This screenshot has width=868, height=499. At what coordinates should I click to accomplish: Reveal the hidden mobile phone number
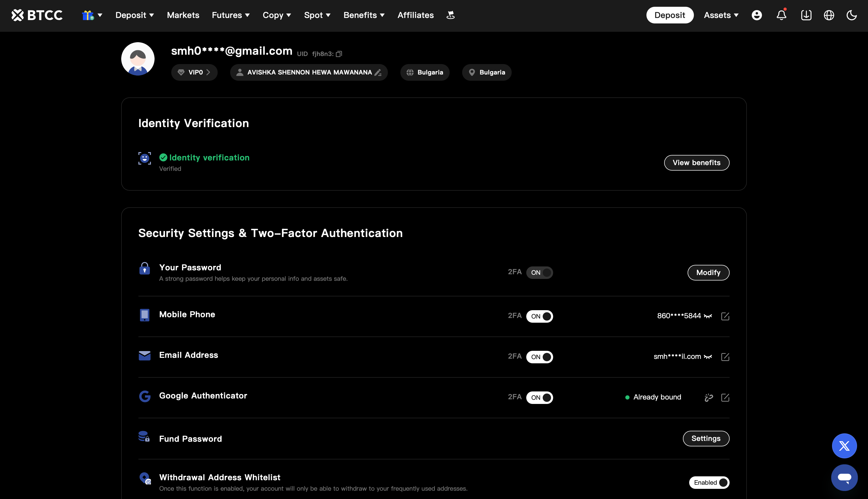(x=708, y=316)
